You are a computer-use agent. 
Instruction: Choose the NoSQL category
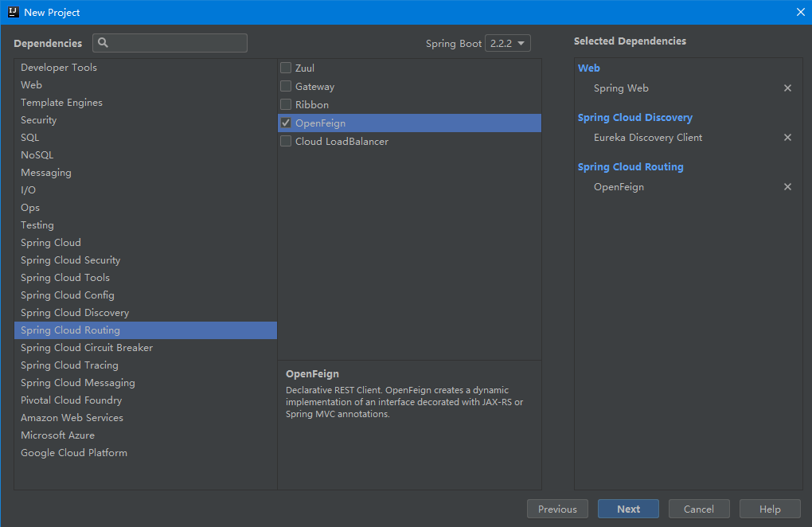click(146, 154)
